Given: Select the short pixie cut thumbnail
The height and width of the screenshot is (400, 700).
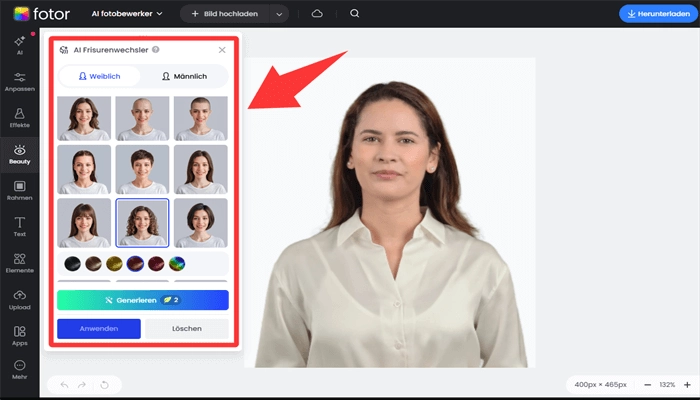Looking at the screenshot, I should point(142,169).
